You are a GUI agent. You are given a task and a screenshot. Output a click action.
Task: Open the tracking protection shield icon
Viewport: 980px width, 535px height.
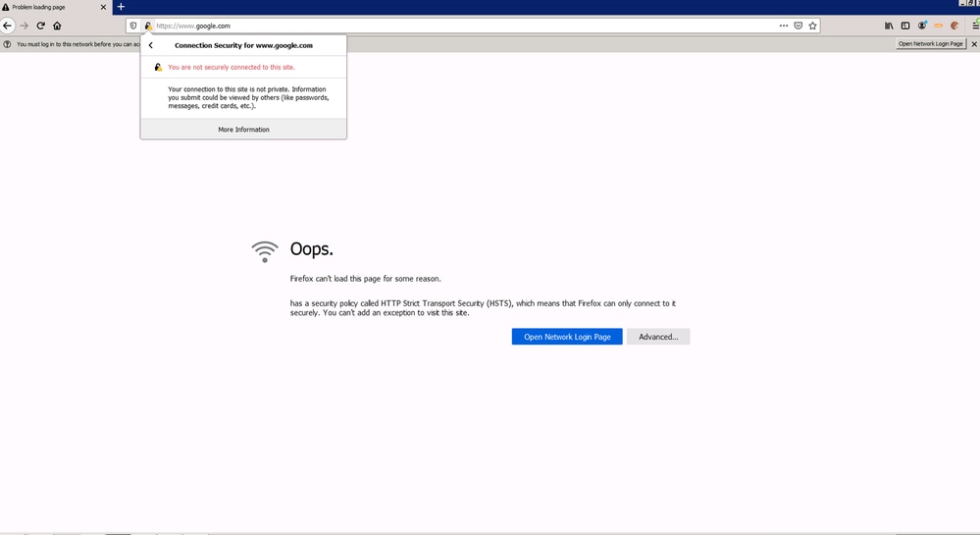[133, 26]
